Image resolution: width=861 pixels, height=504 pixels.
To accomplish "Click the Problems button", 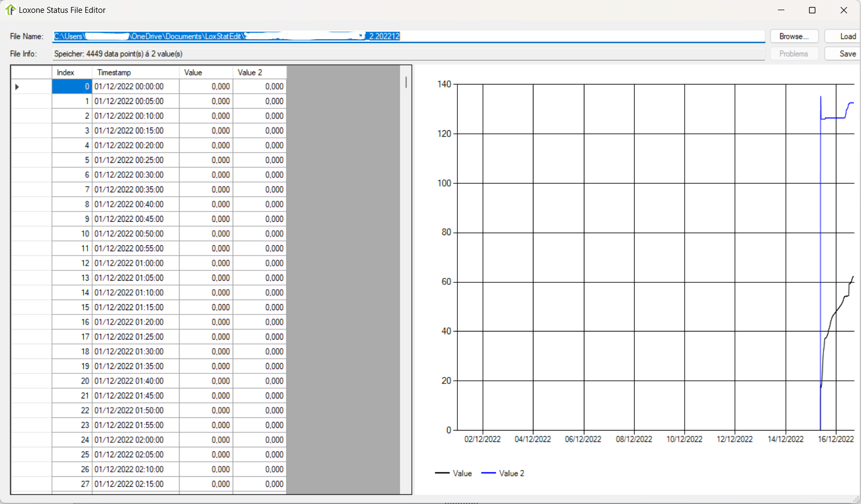I will point(793,54).
